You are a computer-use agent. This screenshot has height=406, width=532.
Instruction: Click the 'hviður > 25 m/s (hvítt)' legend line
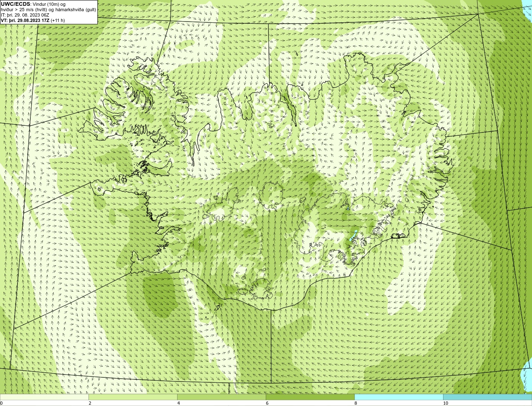[49, 10]
